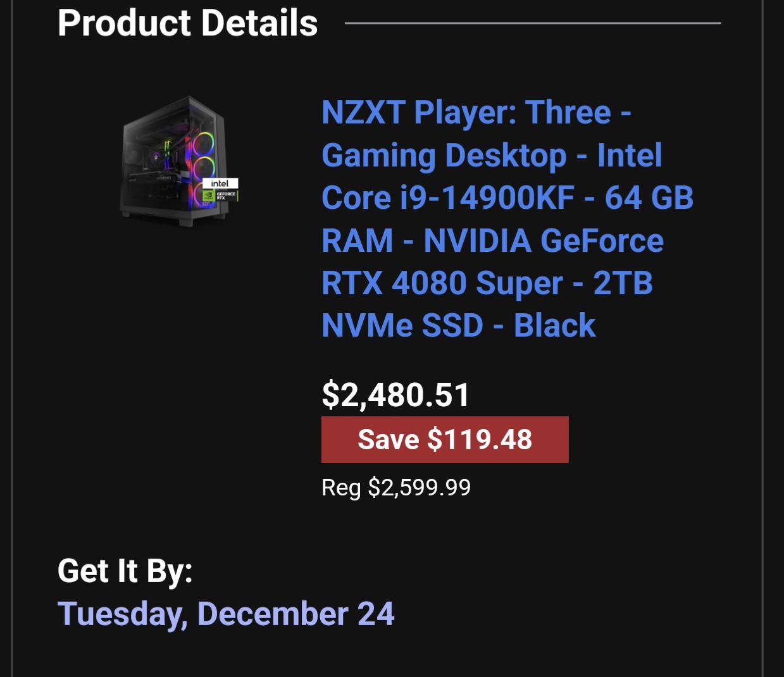
Task: Click "Core i9-14900KF" in the product title
Action: click(447, 197)
